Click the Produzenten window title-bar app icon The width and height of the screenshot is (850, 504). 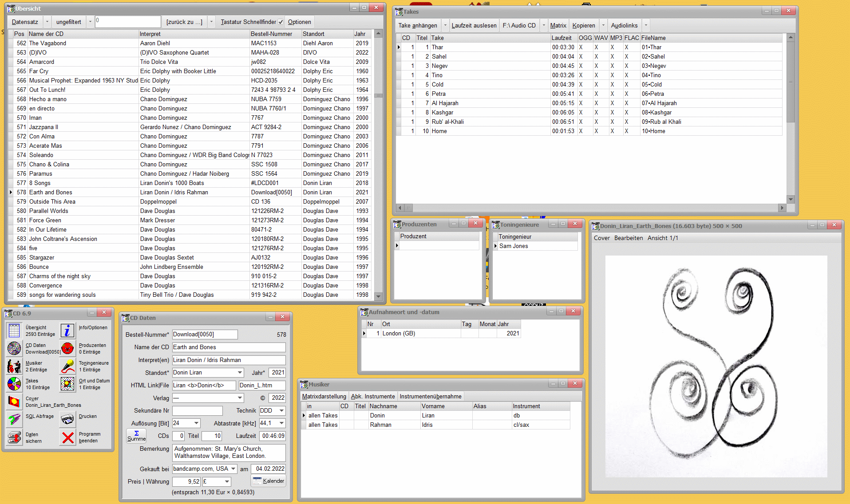[397, 224]
